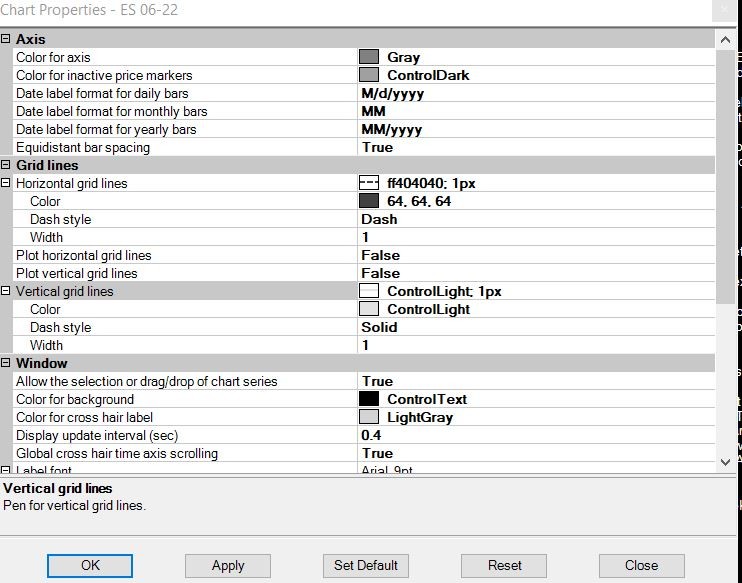Click the horizontal grid lines pen preview
This screenshot has height=583, width=742.
369,183
